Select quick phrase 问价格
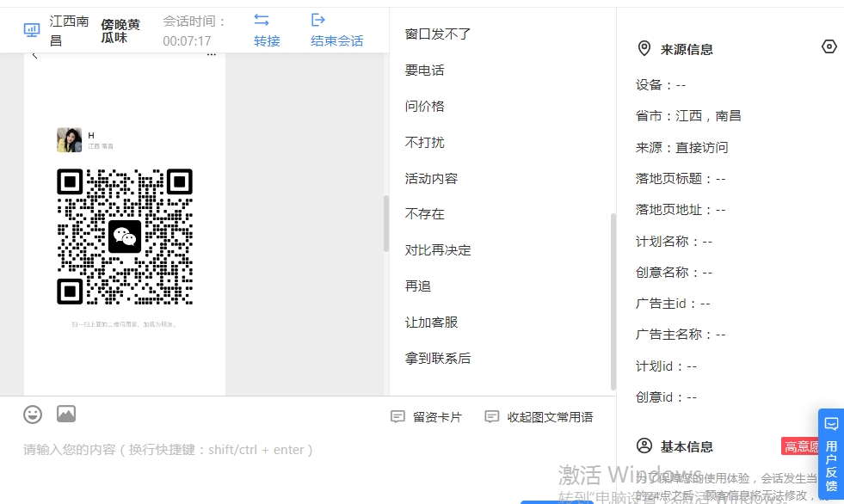 425,106
